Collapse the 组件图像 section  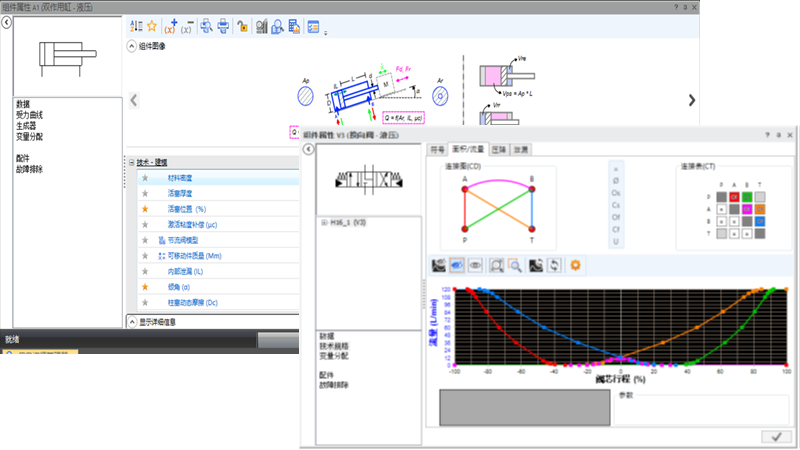[x=131, y=46]
